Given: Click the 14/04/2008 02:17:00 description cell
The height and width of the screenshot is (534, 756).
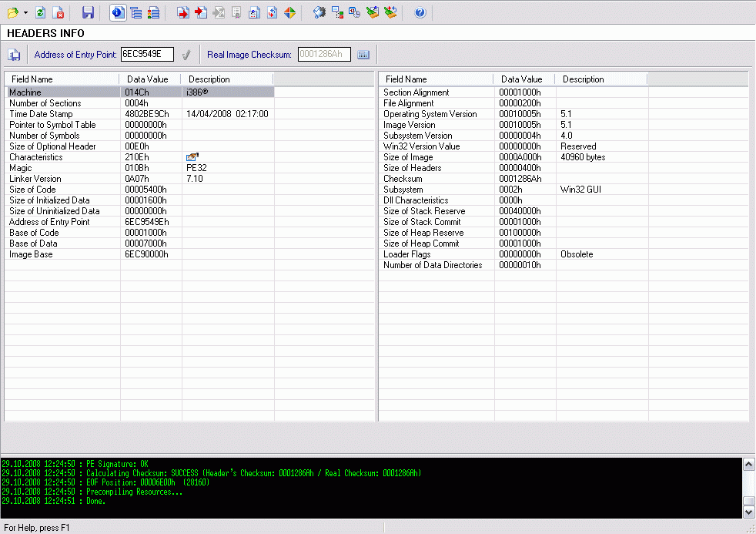Looking at the screenshot, I should 227,114.
